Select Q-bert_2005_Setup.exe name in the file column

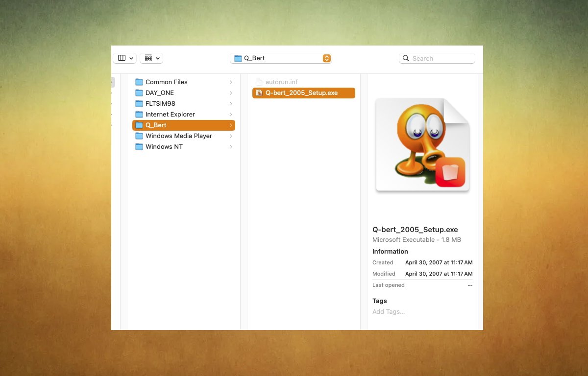click(302, 93)
